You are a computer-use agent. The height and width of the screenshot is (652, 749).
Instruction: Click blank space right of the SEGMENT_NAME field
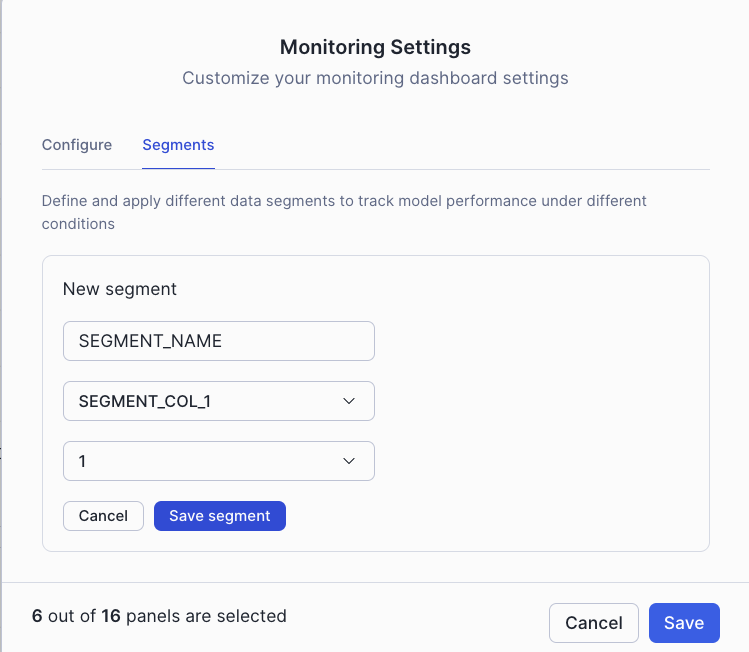click(540, 341)
